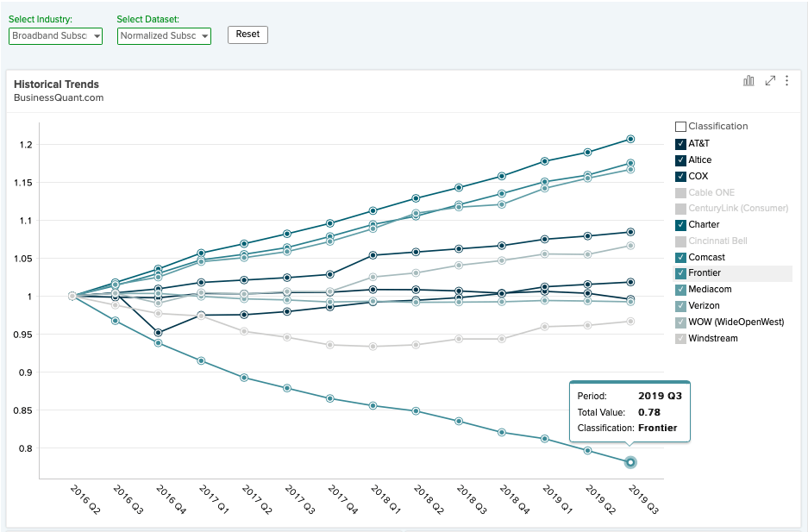This screenshot has width=808, height=532.
Task: Click the Broadband dropdown arrow
Action: point(97,36)
